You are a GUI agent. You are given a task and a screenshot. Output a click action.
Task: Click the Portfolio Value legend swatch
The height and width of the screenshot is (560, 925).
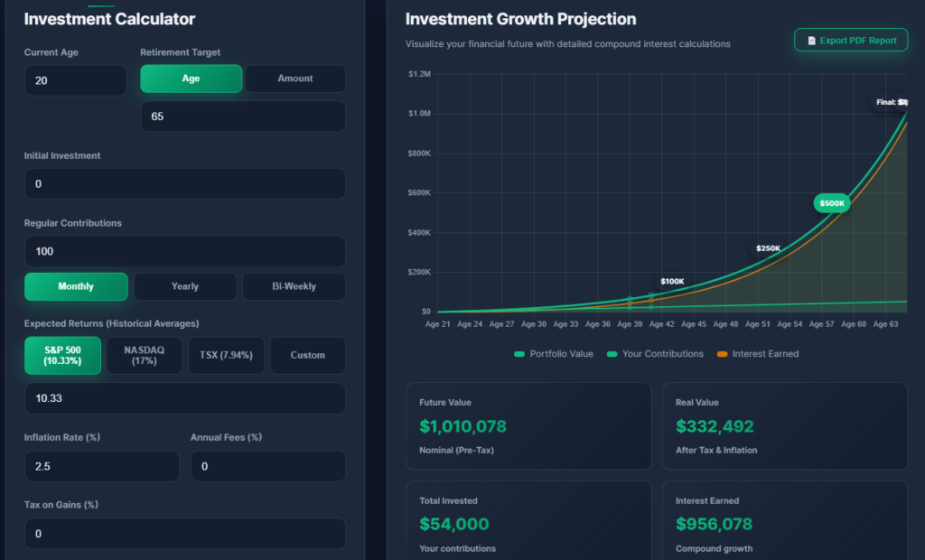(519, 354)
